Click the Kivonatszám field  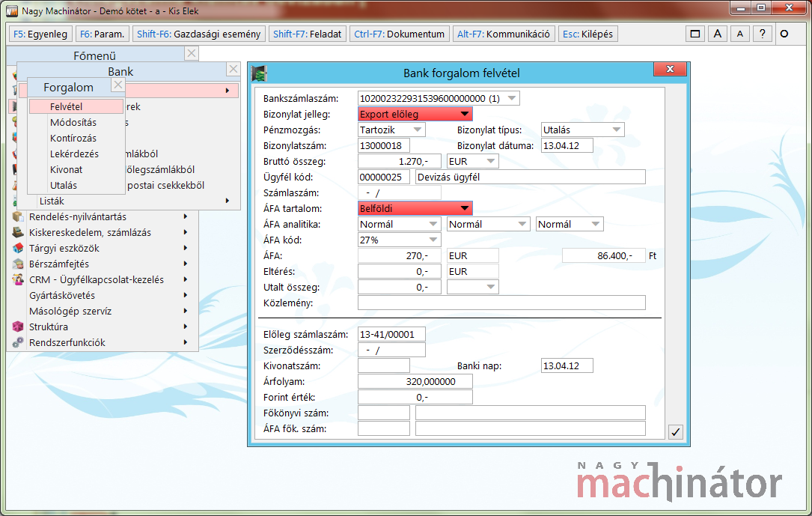click(x=384, y=365)
